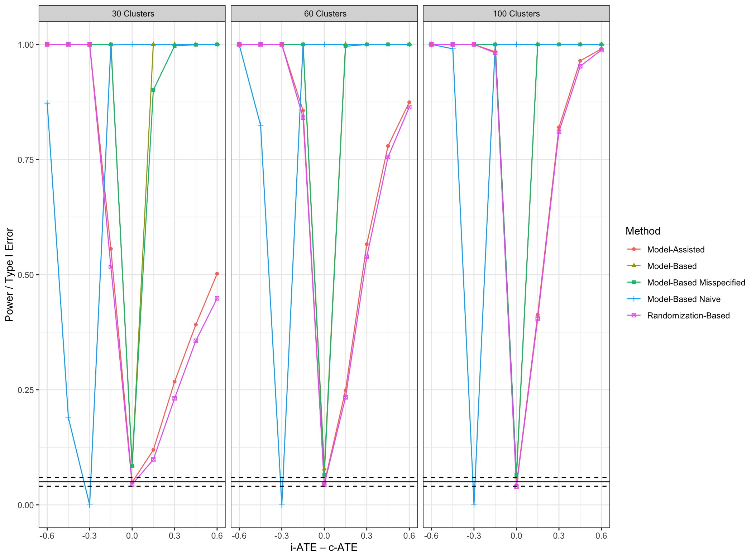Viewport: 756px width, 558px height.
Task: Click Randomization-Based point at 0.6 in 60 Clusters
Action: point(409,107)
